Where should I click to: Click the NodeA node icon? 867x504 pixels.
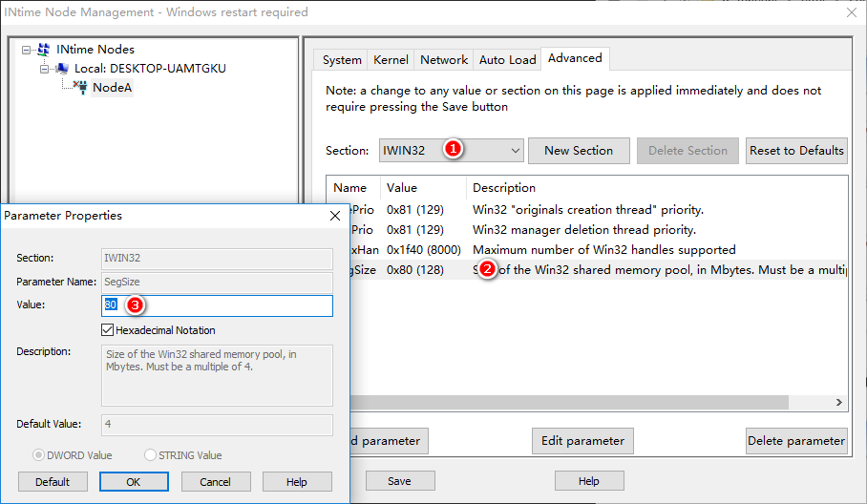(81, 87)
